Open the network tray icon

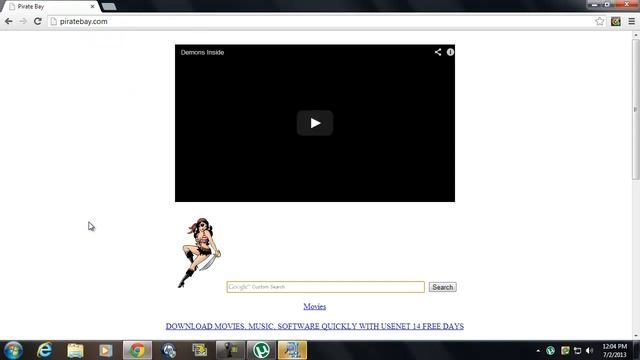coord(577,350)
